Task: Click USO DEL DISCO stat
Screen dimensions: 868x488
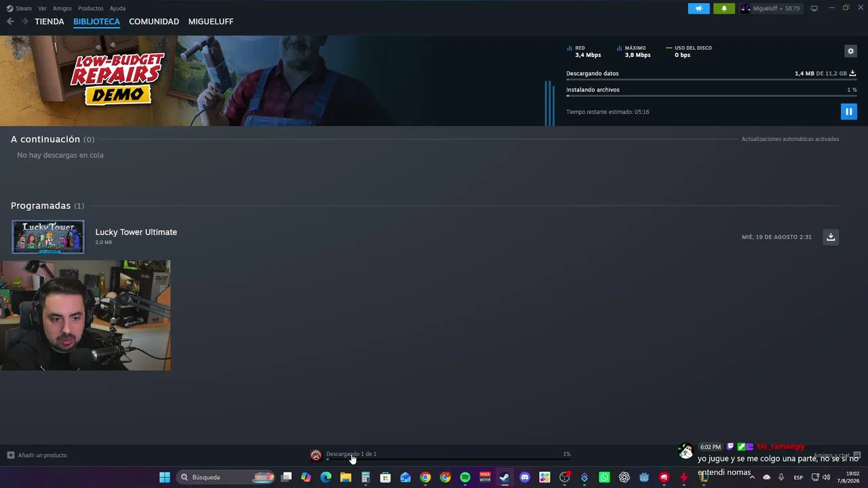Action: coord(689,52)
